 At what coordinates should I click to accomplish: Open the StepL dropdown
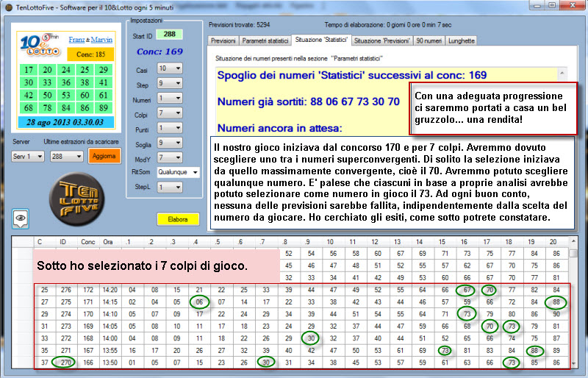[x=170, y=187]
